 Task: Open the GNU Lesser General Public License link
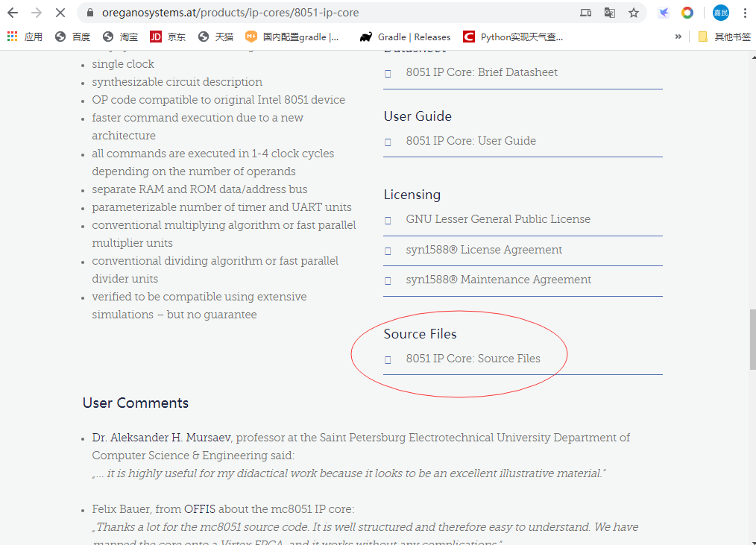point(498,219)
